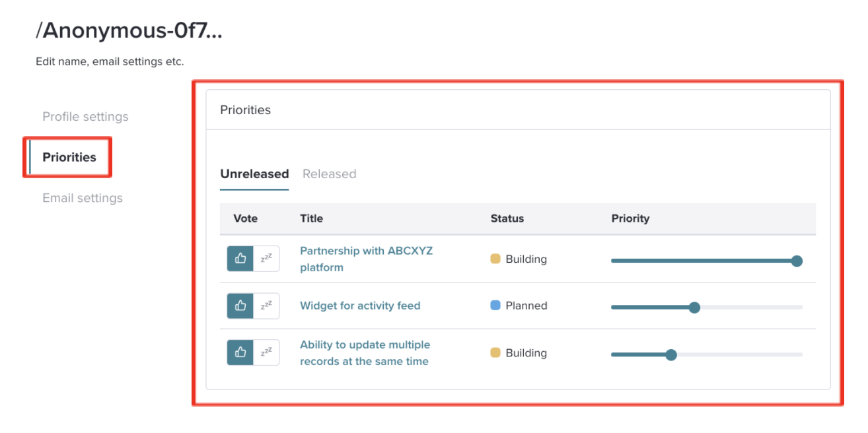Click the Vote column header
The height and width of the screenshot is (433, 868).
[245, 218]
